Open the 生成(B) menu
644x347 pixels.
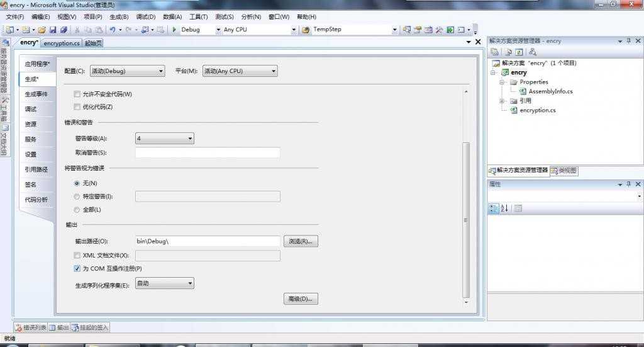pos(119,17)
